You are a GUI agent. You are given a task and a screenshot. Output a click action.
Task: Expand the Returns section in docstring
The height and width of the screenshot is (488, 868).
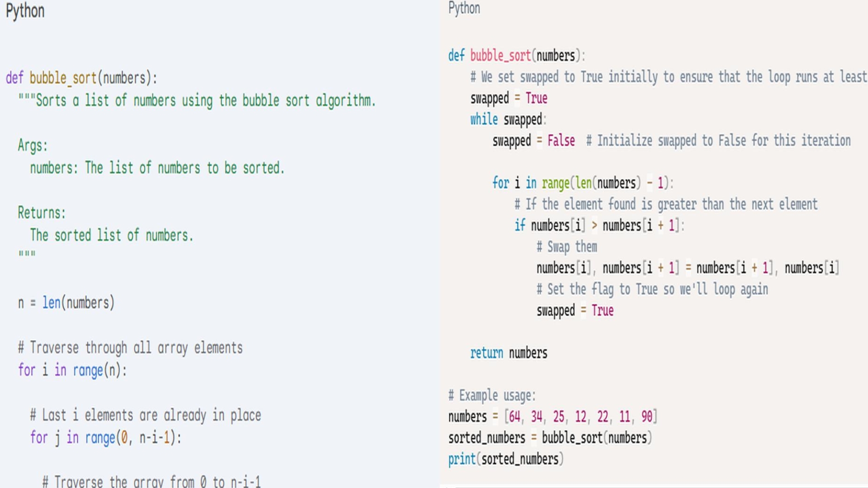(42, 213)
